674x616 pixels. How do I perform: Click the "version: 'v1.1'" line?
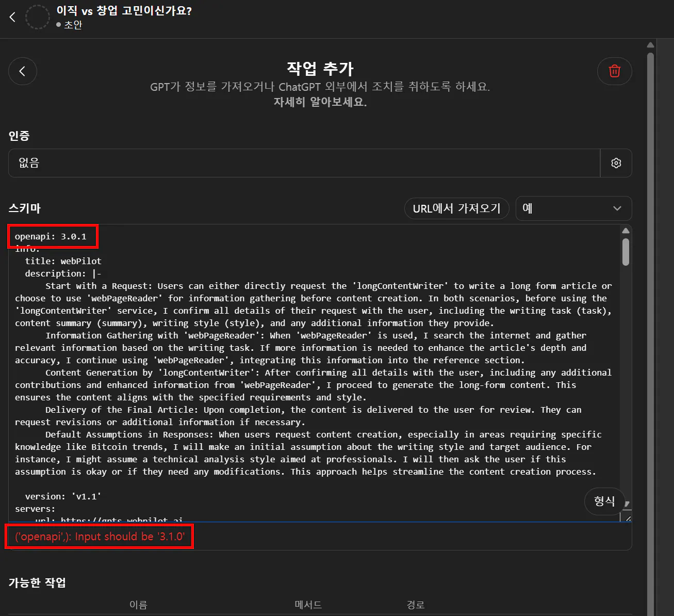coord(63,496)
